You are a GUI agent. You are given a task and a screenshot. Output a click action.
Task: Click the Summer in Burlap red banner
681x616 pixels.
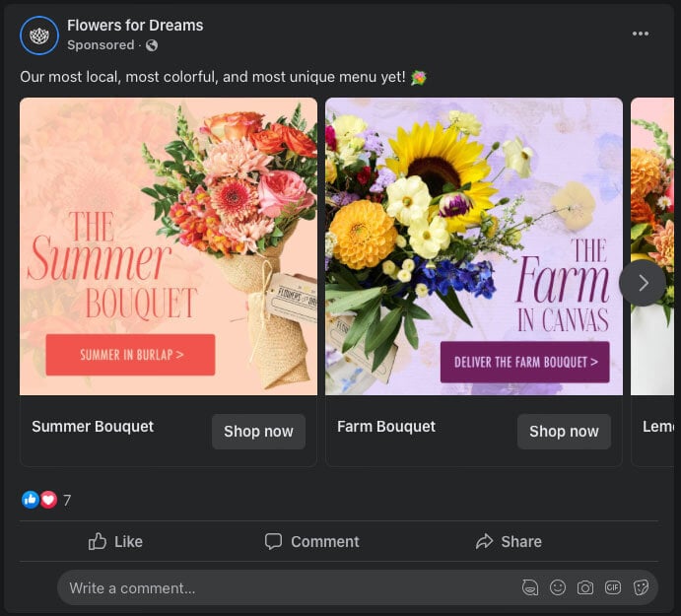[130, 355]
